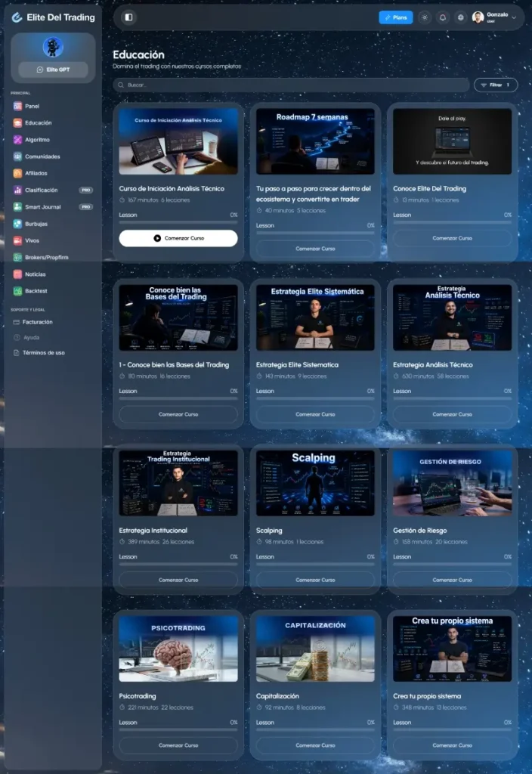Open the Smart Journal PRO item
Screen dimensions: 532x774
[53, 207]
